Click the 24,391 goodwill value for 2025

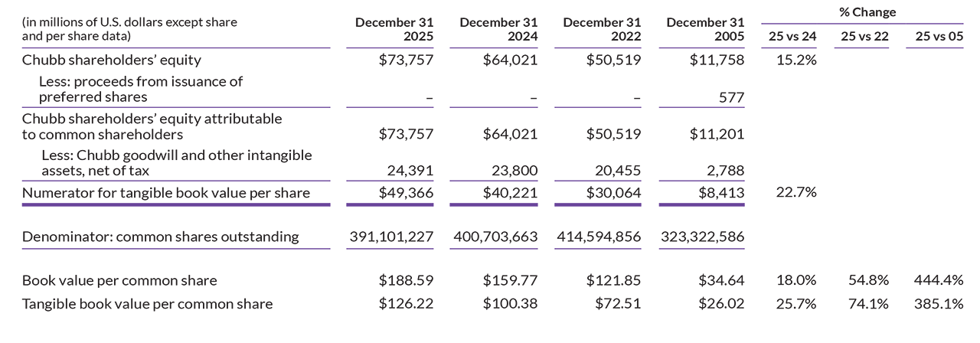(x=413, y=170)
